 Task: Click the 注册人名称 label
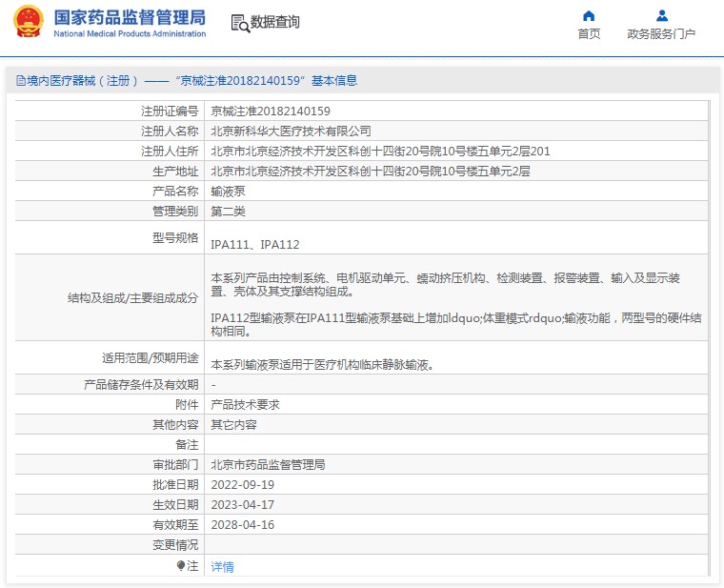point(170,132)
